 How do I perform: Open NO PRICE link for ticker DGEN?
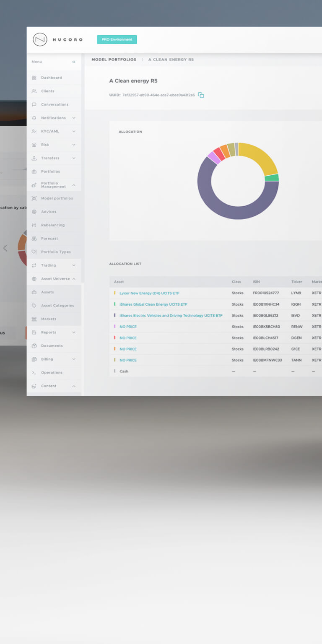pos(128,338)
